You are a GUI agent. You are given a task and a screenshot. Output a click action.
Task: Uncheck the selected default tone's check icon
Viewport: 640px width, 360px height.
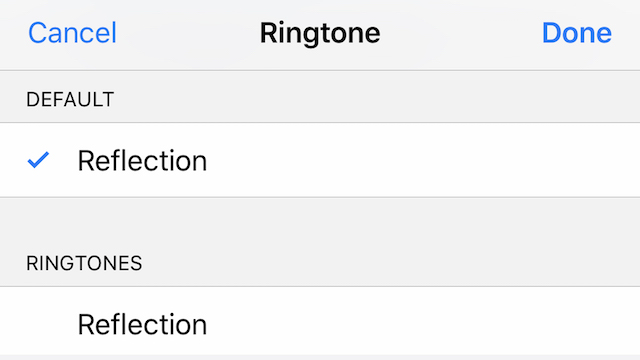[38, 160]
